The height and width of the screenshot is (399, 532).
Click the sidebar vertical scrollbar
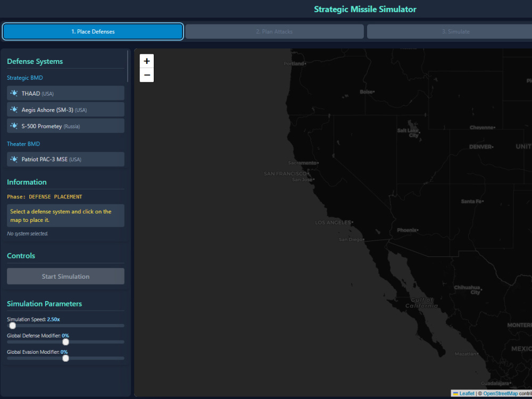point(128,66)
